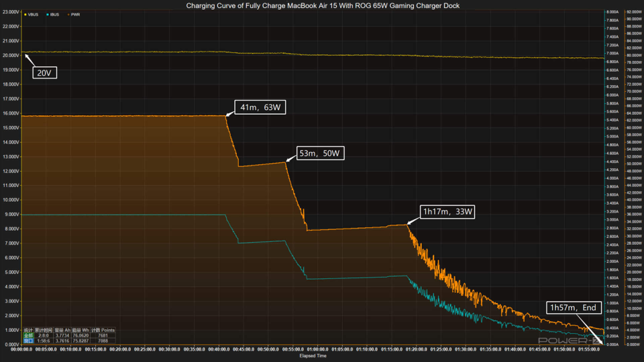
Task: Click the cyan IBUS legend color square
Action: pyautogui.click(x=48, y=15)
